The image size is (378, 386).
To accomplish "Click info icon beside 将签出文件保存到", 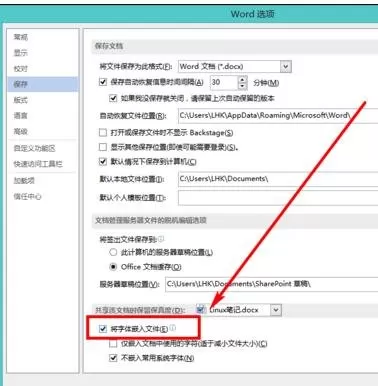I will click(161, 239).
